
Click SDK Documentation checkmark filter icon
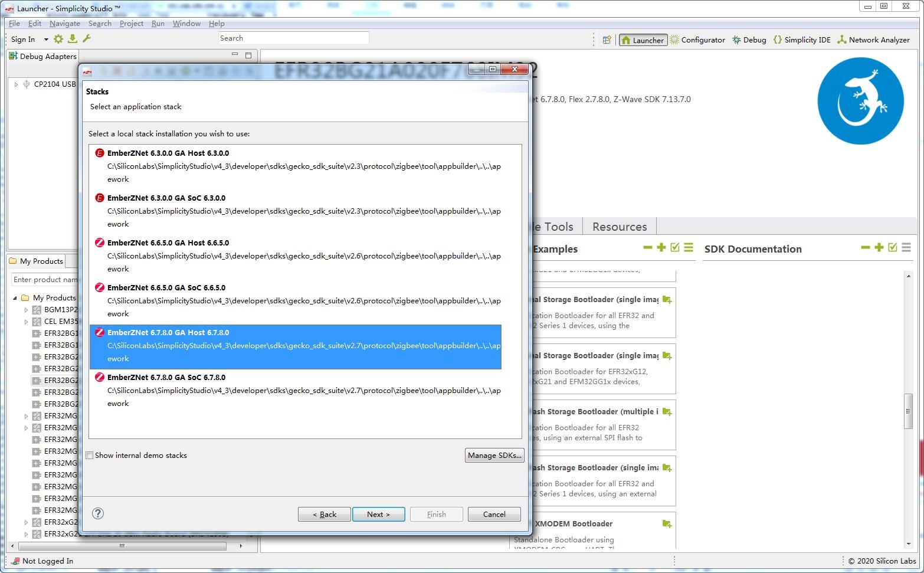[x=893, y=248]
